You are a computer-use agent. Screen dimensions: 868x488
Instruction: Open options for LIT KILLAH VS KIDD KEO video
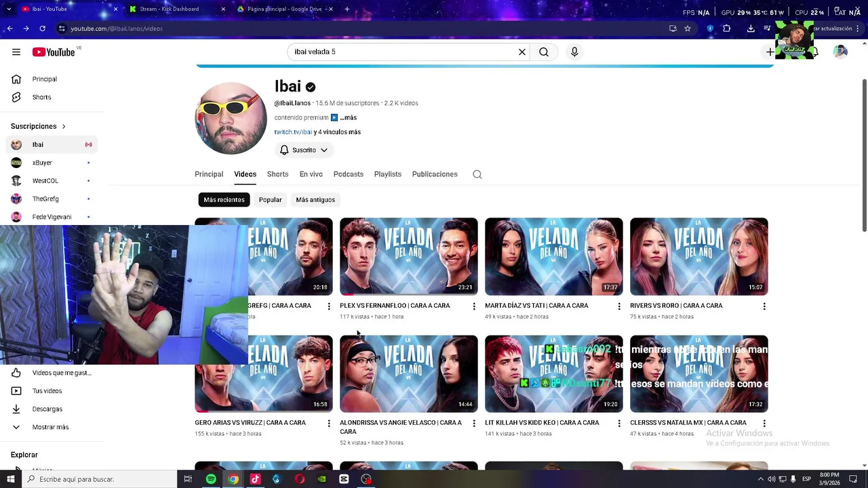619,424
